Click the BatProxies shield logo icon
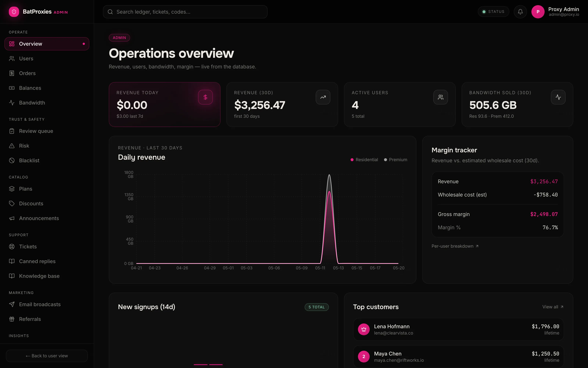The image size is (588, 368). pyautogui.click(x=14, y=12)
